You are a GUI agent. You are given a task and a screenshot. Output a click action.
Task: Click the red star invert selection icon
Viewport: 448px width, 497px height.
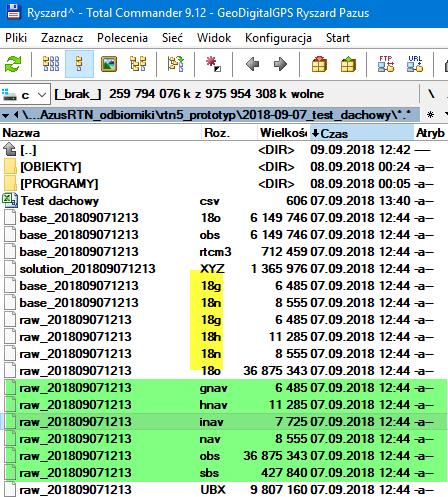click(213, 64)
